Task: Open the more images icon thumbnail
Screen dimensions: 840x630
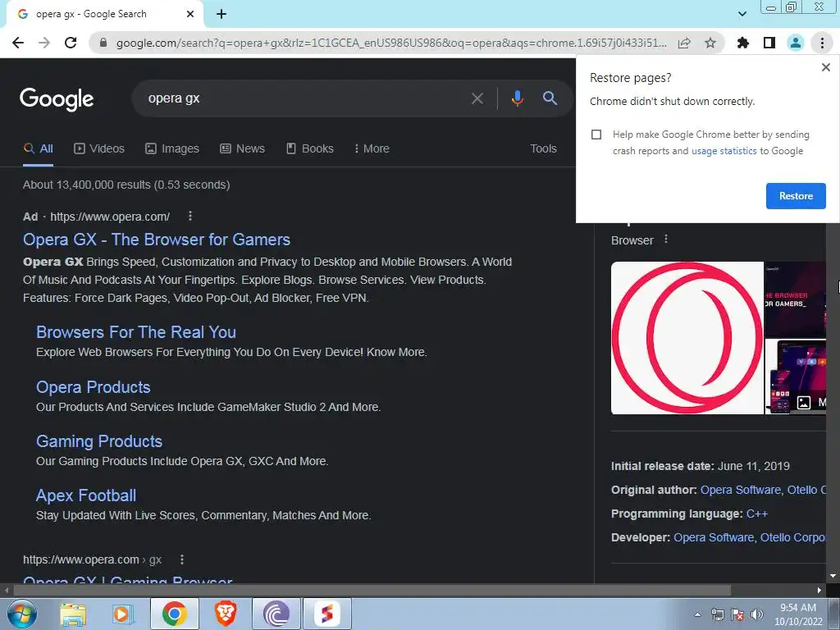Action: [x=795, y=377]
